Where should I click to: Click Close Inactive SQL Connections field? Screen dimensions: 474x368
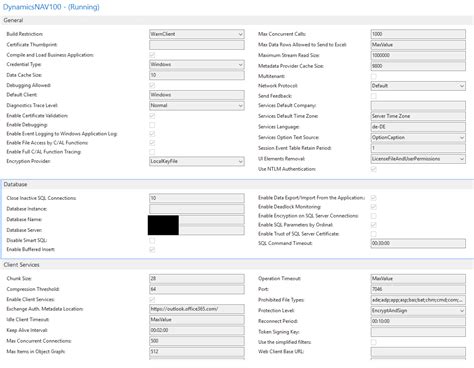pos(197,198)
